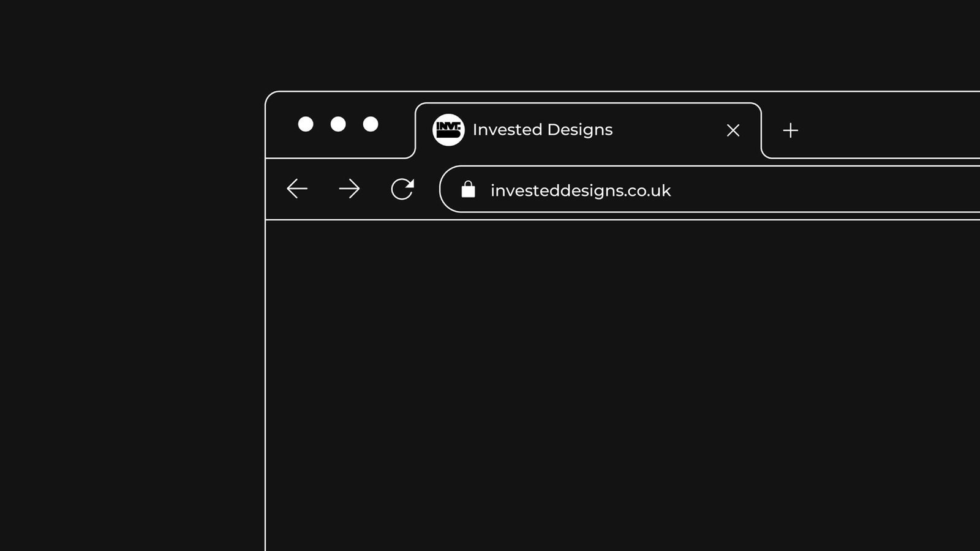Click the INVT favicon on the tab
The height and width of the screenshot is (551, 980).
(448, 130)
